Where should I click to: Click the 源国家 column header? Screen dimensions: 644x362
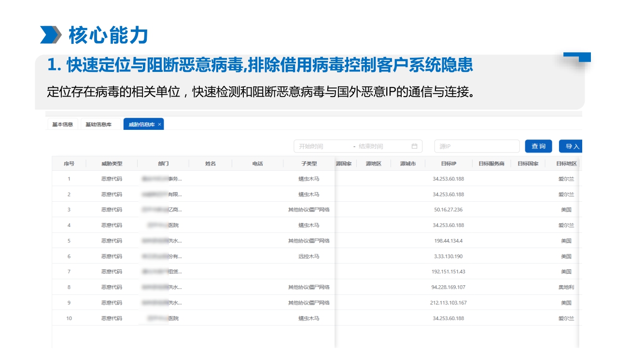[x=344, y=164]
